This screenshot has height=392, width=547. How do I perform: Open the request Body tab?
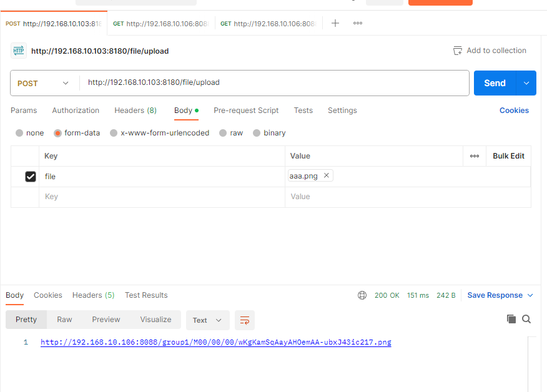186,110
